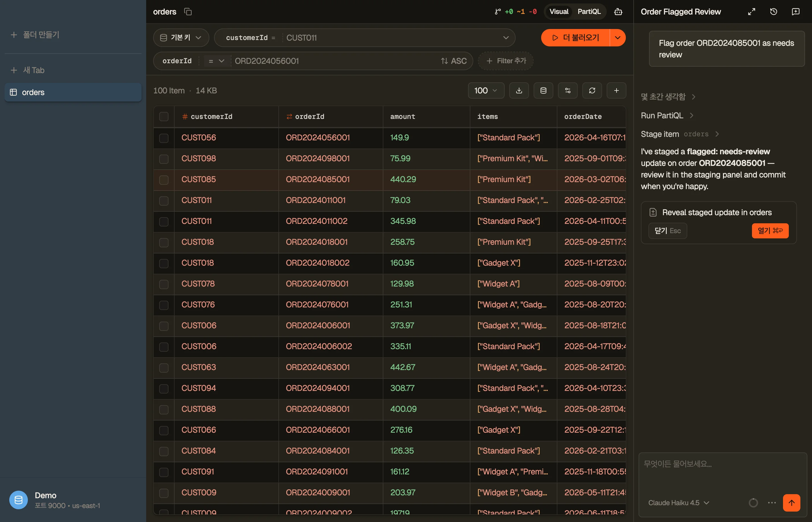Add a new item with plus icon

click(616, 90)
